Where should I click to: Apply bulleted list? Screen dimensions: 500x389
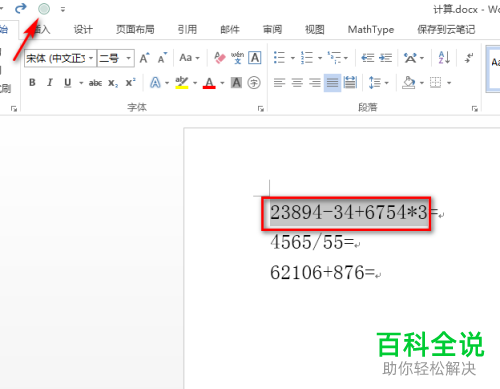[x=279, y=58]
